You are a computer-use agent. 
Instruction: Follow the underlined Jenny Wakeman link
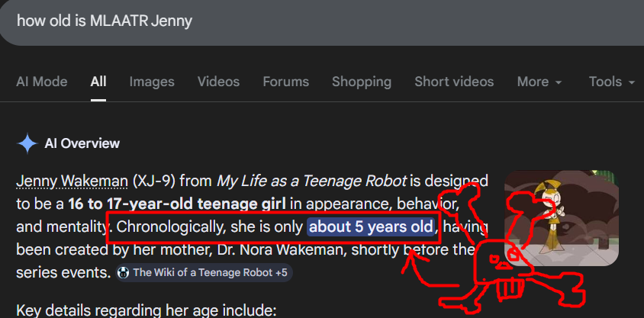72,181
